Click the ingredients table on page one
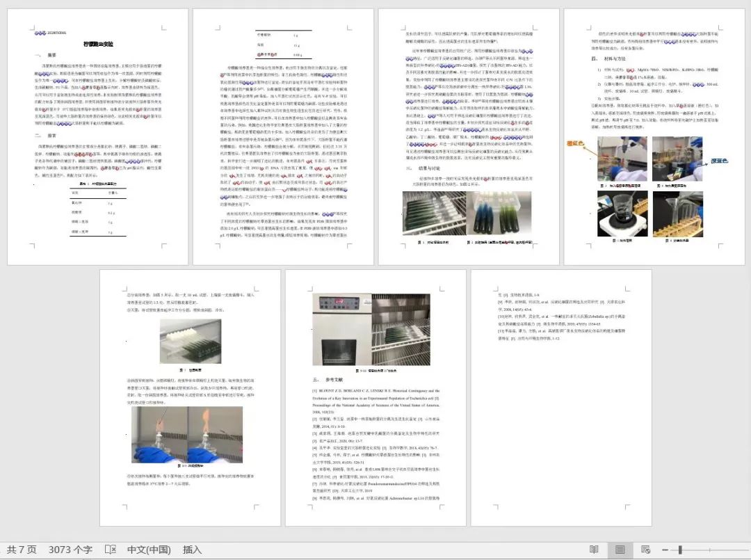 click(x=98, y=212)
